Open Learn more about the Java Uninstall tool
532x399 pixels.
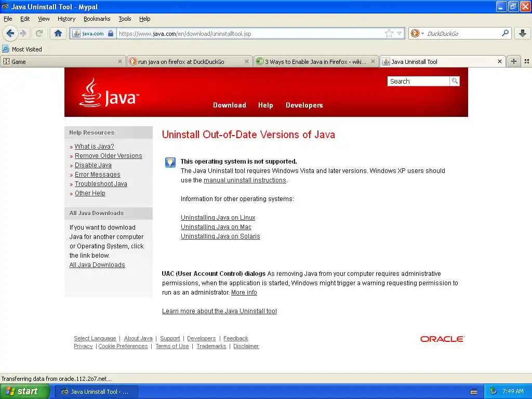(220, 311)
